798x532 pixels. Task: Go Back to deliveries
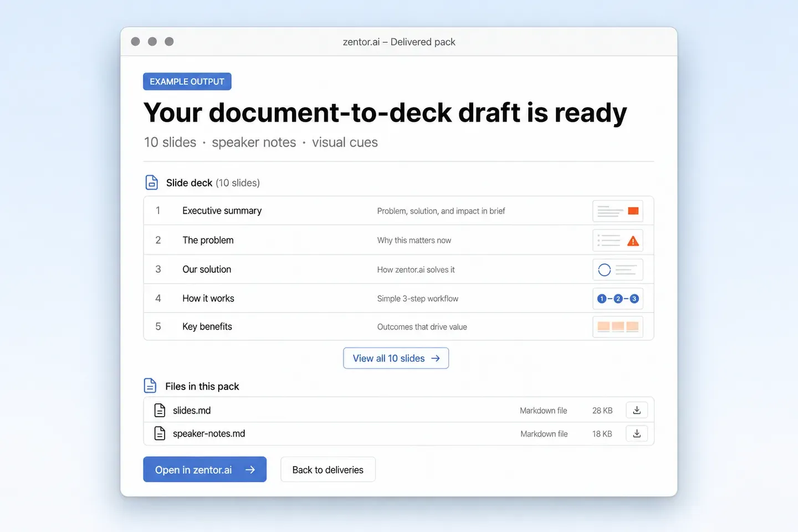(x=328, y=469)
